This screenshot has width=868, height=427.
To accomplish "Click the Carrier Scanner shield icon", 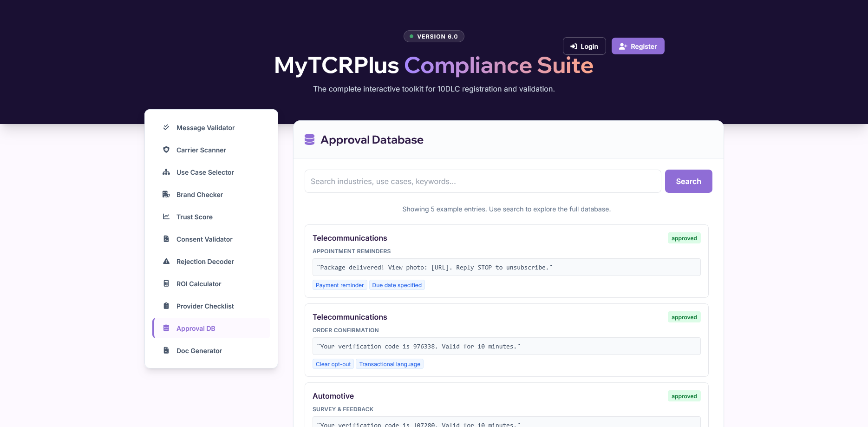I will [166, 150].
